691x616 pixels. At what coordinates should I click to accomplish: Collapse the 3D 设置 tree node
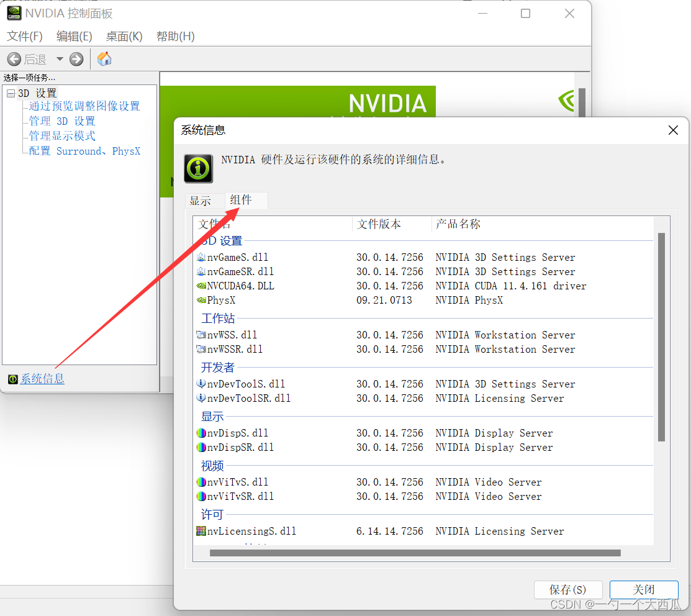coord(11,93)
